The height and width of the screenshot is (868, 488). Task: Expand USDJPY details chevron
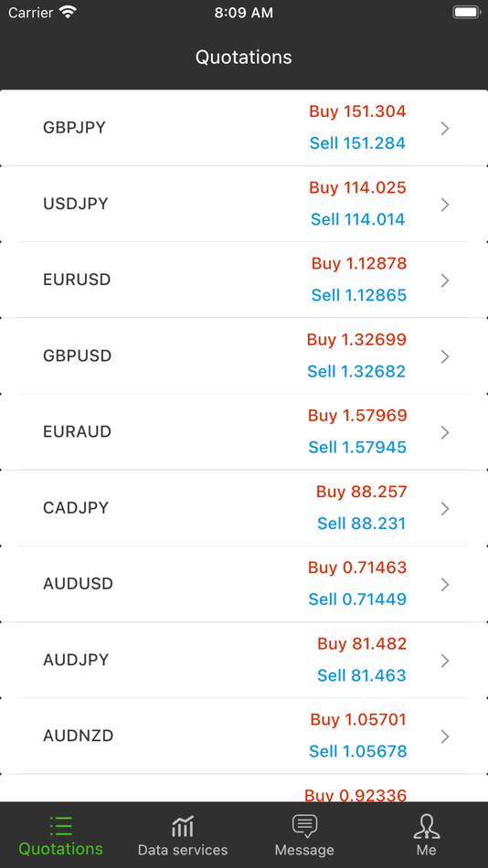coord(445,205)
